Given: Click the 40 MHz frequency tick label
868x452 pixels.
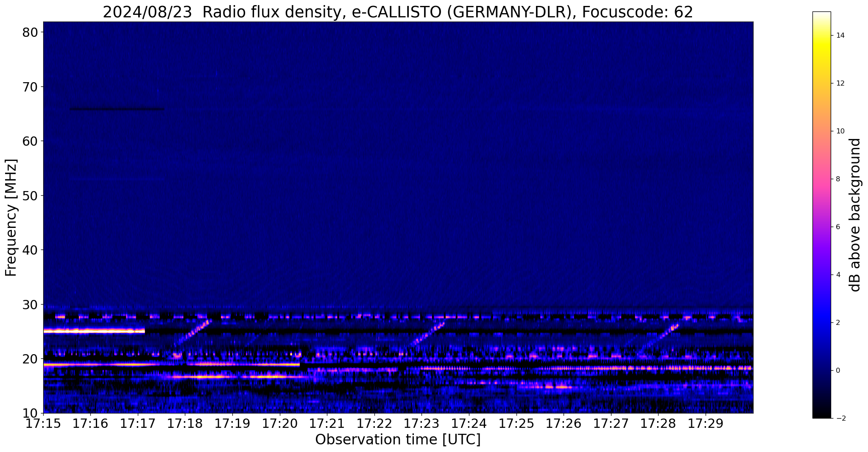Looking at the screenshot, I should tap(31, 250).
